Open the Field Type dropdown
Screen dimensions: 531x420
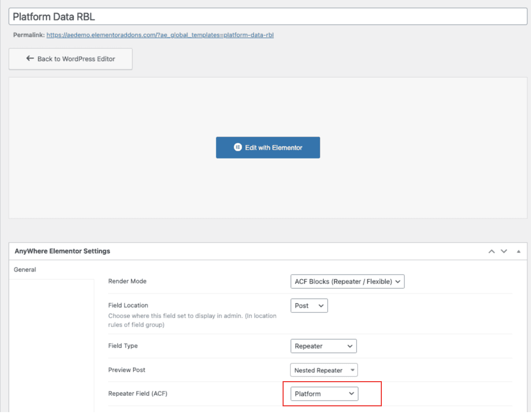324,346
